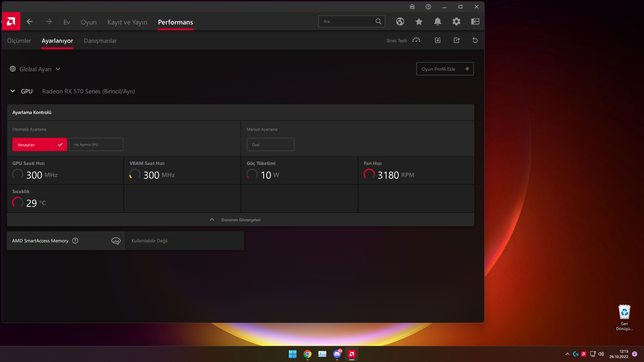The width and height of the screenshot is (644, 362).
Task: Open favorites star icon
Action: point(419,21)
